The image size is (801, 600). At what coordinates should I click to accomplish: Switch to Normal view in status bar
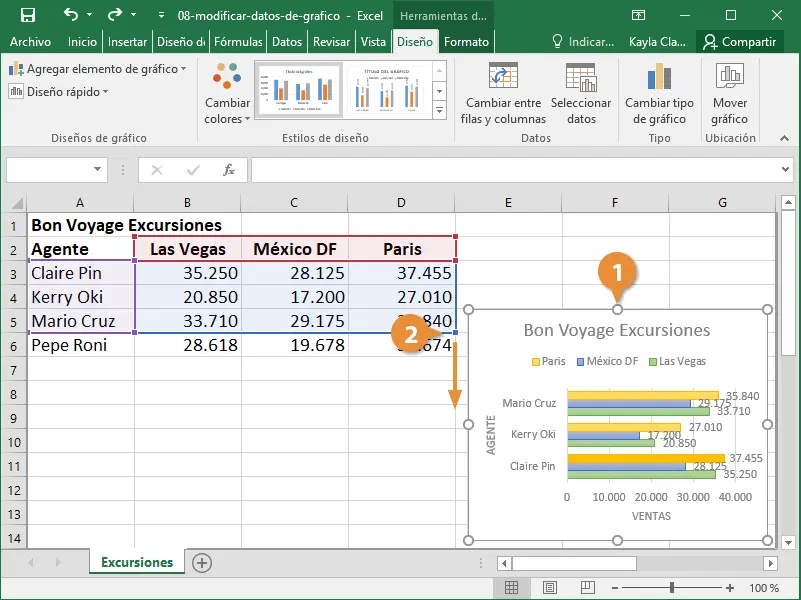(x=511, y=588)
